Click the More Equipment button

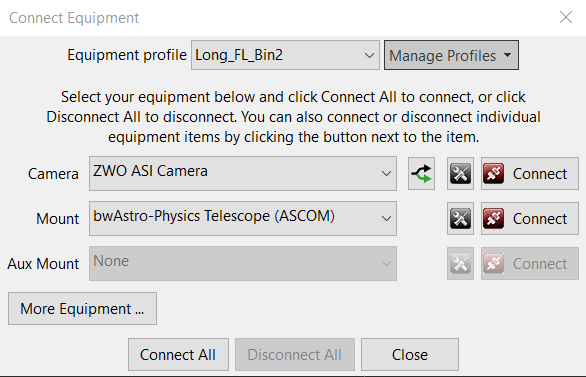82,309
